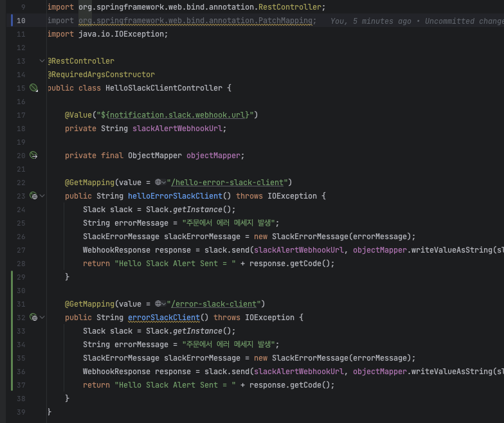Click the Korean error string on line 34
Screen dimensions: 504x423
click(229, 345)
